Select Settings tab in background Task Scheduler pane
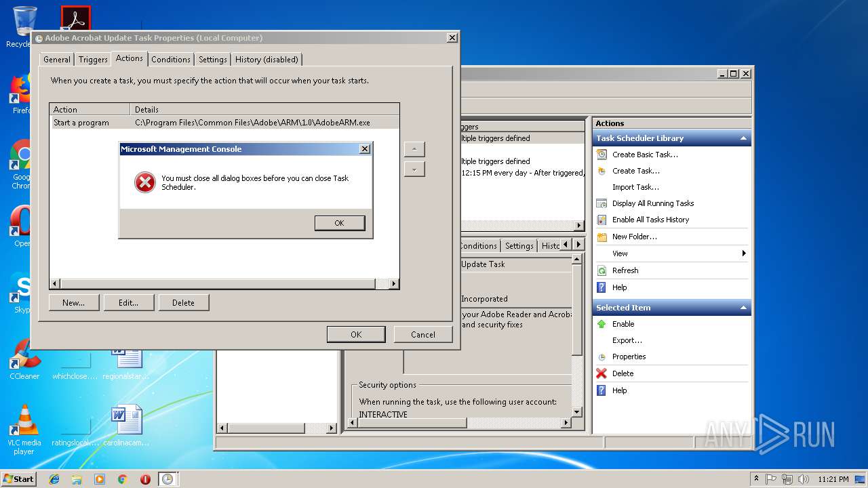 (x=519, y=246)
